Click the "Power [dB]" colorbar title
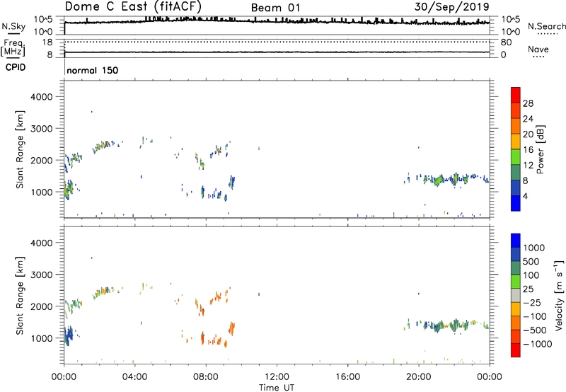This screenshot has width=566, height=392. [540, 149]
